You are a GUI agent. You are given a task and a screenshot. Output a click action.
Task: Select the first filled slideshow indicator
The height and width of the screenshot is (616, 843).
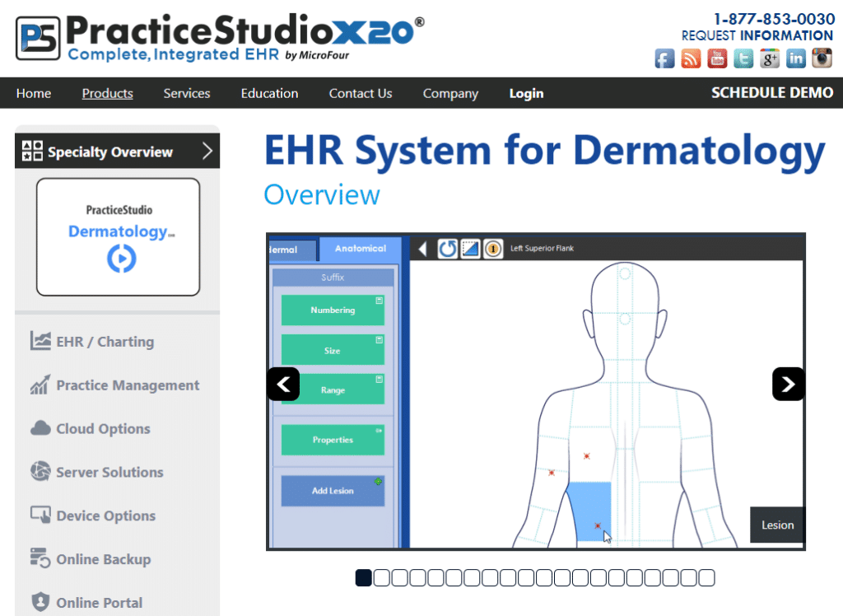coord(363,578)
